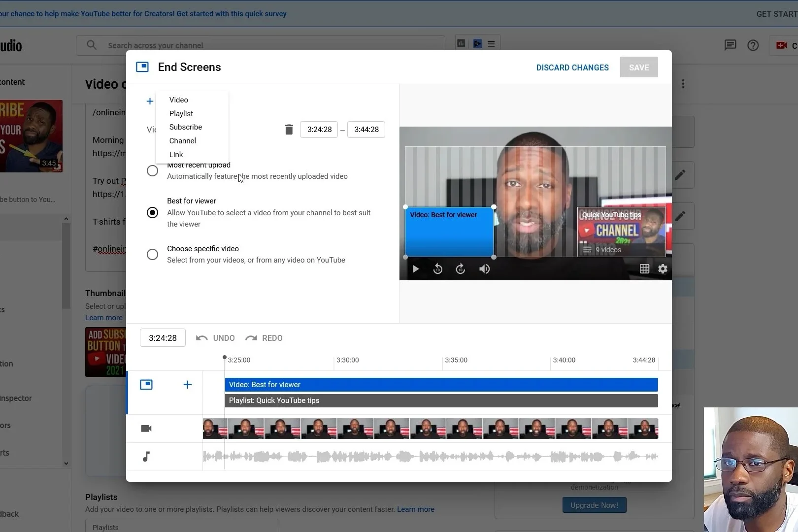Pick Channel in the element dropdown list

coord(182,141)
